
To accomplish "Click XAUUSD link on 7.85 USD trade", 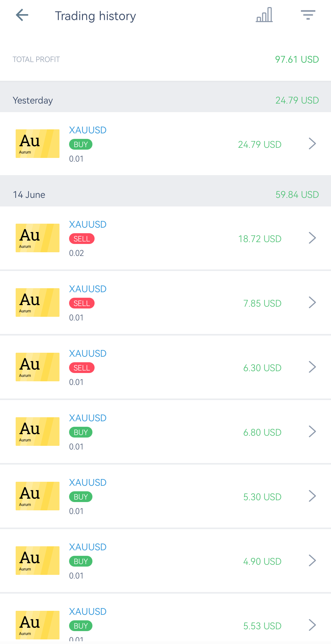I will pos(88,289).
